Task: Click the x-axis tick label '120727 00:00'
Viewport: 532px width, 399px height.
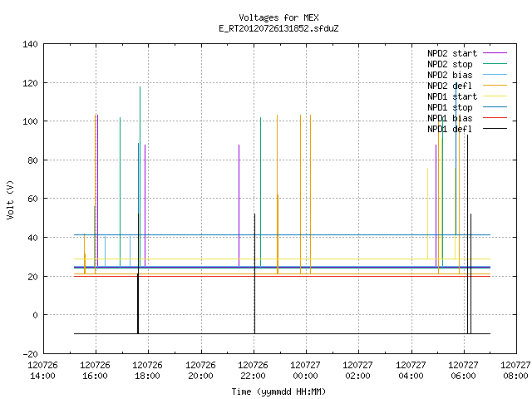Action: [305, 371]
